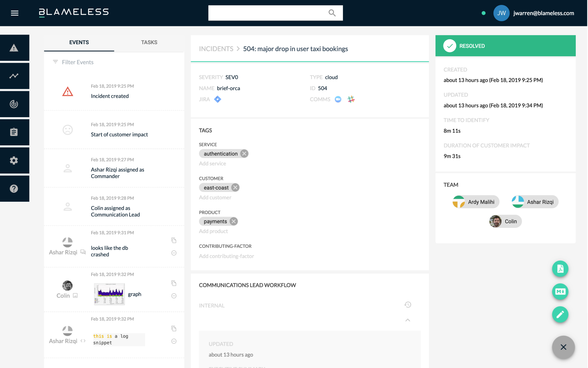This screenshot has height=368, width=588.
Task: Remove the 'looks like the db crashed' event
Action: click(174, 253)
